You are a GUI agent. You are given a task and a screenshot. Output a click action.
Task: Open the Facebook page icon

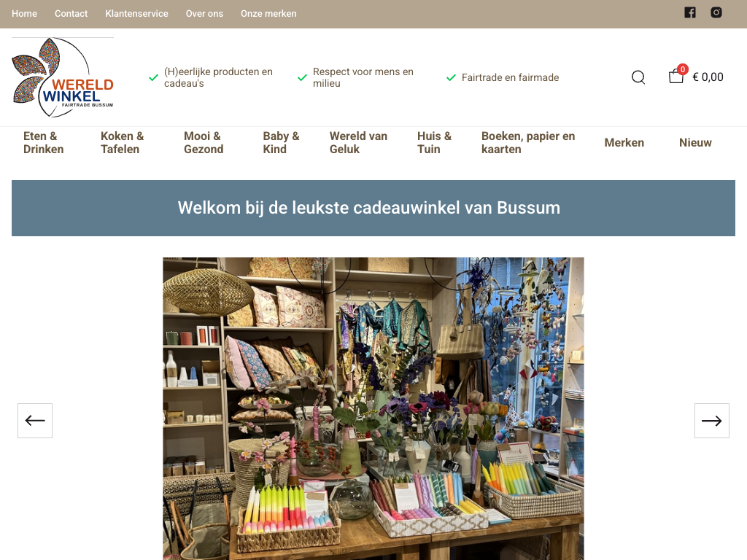tap(690, 12)
